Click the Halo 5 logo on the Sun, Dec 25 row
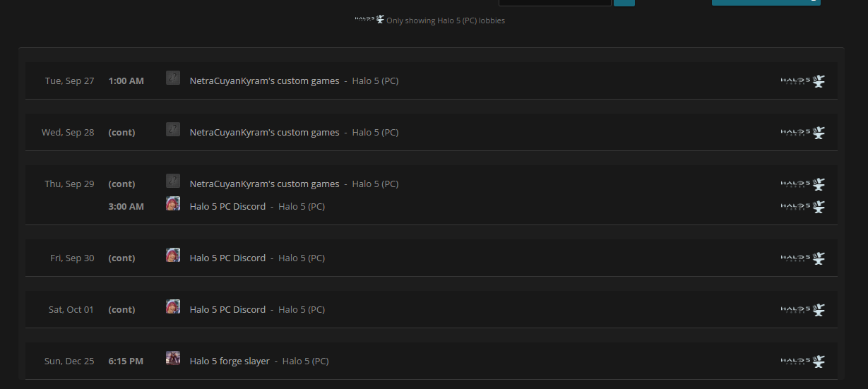Image resolution: width=868 pixels, height=389 pixels. [803, 361]
